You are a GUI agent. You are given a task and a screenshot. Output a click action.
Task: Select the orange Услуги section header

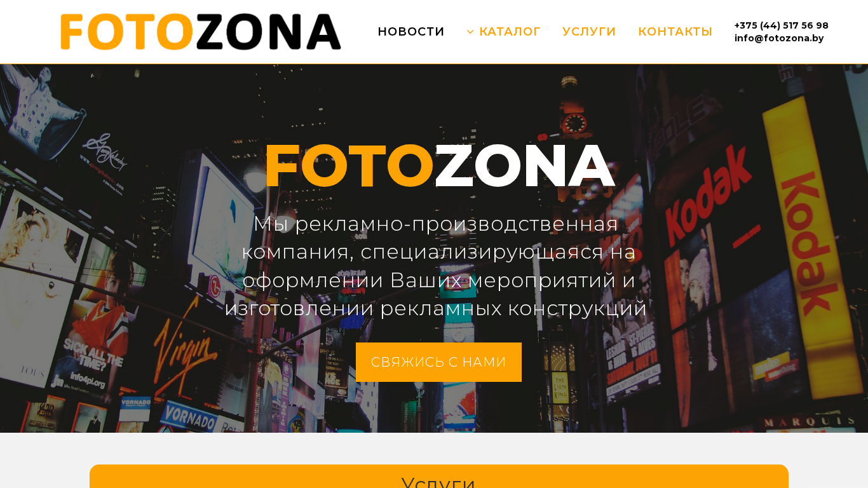click(439, 477)
